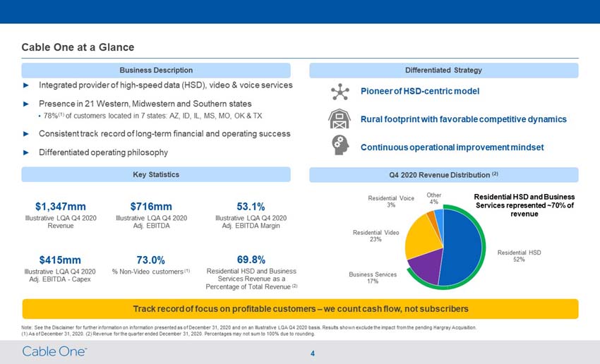Click the network nodes icon beside HSD-centric model
600x364 pixels.
(x=340, y=92)
